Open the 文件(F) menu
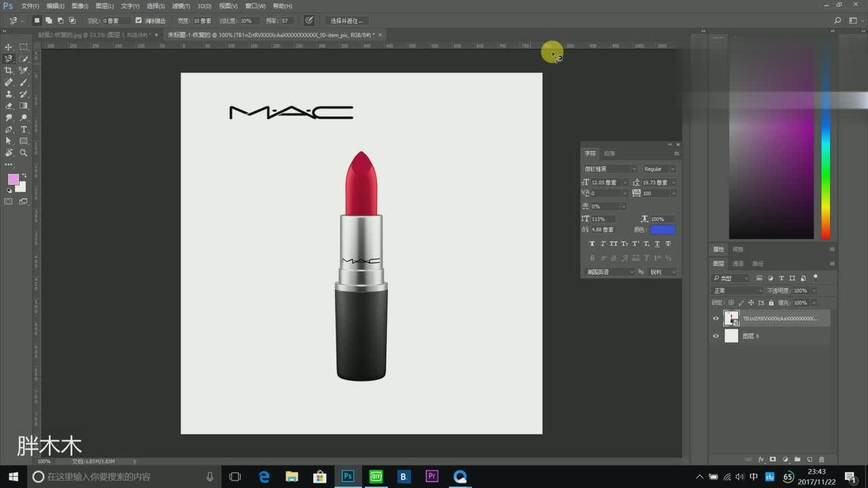This screenshot has height=488, width=868. click(31, 6)
